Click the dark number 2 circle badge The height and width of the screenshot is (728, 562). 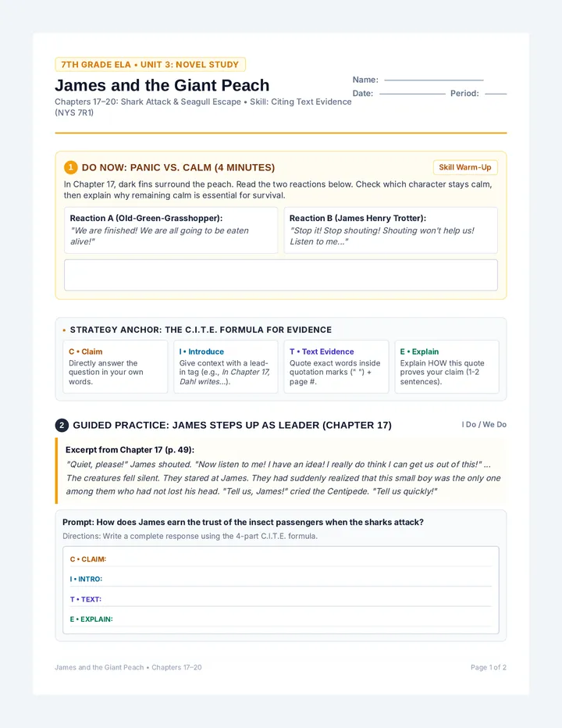pyautogui.click(x=62, y=425)
